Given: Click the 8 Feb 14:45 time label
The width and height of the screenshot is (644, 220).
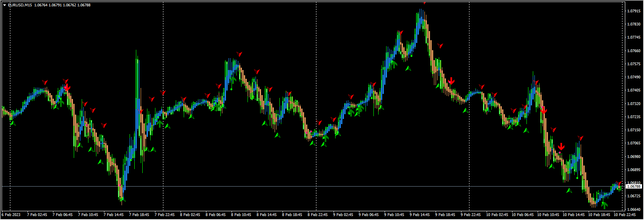Looking at the screenshot, I should [x=267, y=215].
